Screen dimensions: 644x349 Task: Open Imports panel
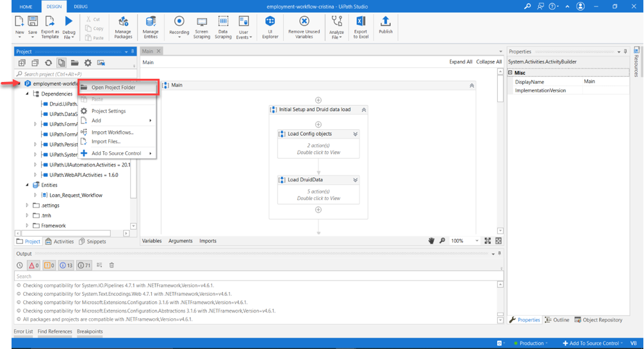point(208,241)
